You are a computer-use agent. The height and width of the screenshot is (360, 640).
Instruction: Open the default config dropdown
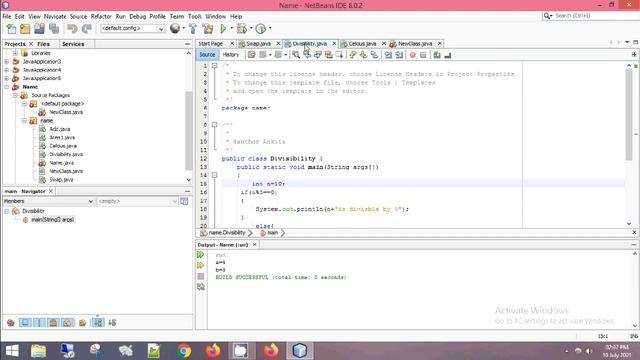133,29
